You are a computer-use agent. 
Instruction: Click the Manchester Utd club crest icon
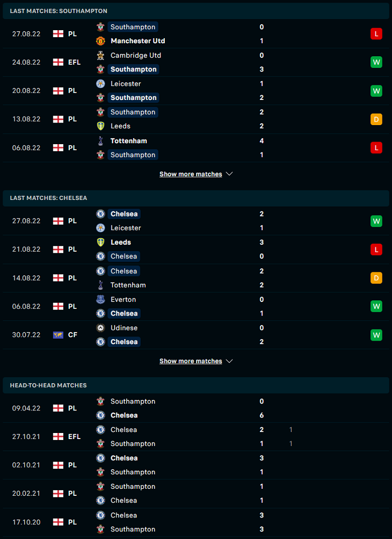101,41
